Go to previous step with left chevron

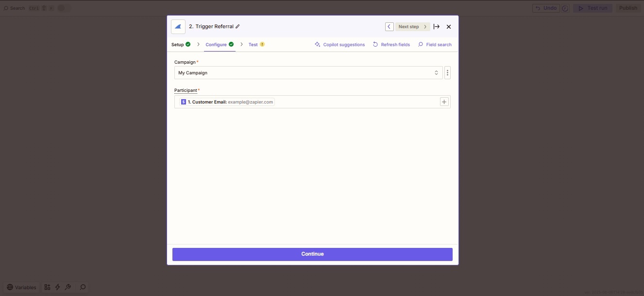point(390,27)
